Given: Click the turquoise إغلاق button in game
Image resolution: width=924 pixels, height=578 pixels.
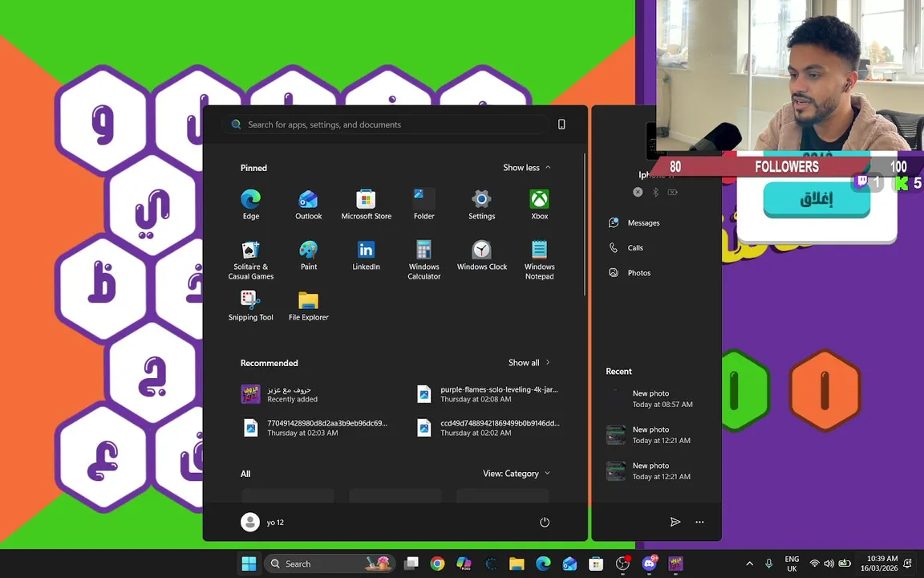Looking at the screenshot, I should click(x=817, y=199).
